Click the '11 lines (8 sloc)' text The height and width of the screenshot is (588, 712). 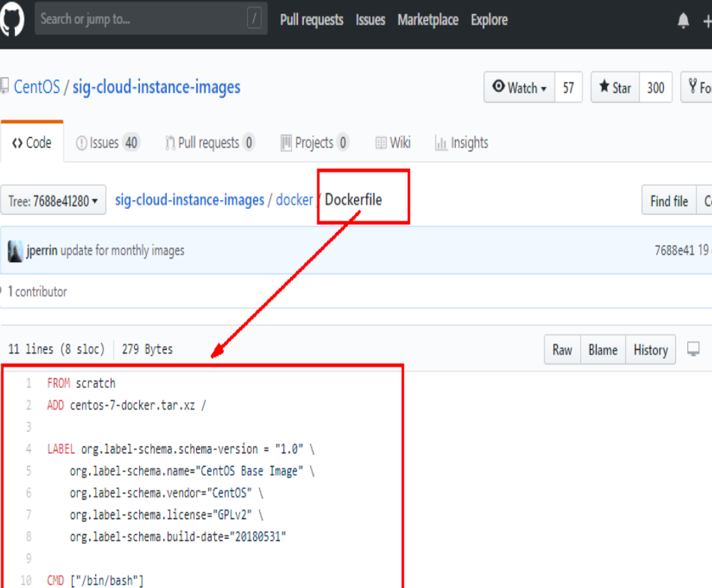tap(56, 350)
